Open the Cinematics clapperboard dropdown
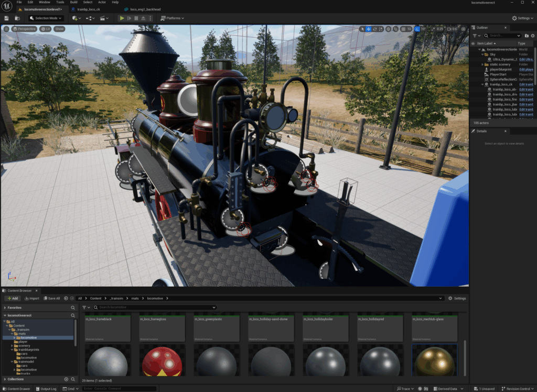This screenshot has height=392, width=537. coord(104,18)
